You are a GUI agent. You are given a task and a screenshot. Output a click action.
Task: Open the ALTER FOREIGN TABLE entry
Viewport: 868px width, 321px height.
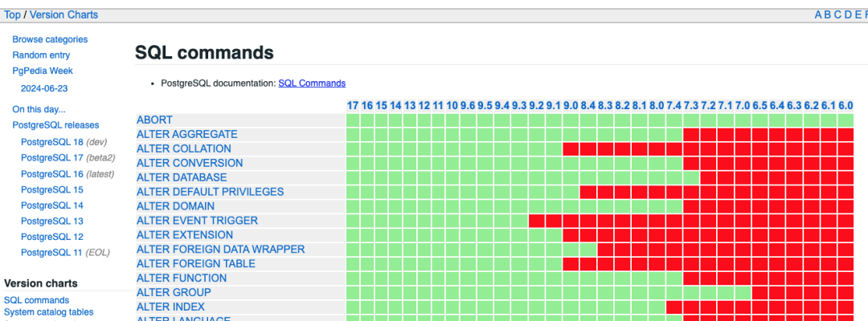tap(196, 263)
